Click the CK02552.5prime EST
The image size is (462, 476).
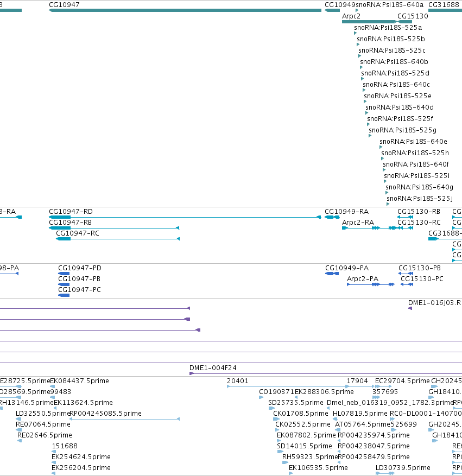click(x=277, y=430)
